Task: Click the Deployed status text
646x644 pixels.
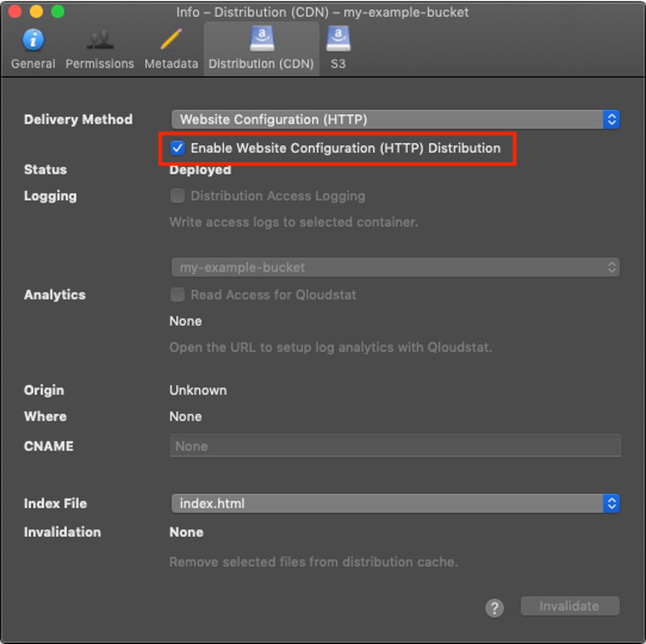Action: tap(200, 170)
